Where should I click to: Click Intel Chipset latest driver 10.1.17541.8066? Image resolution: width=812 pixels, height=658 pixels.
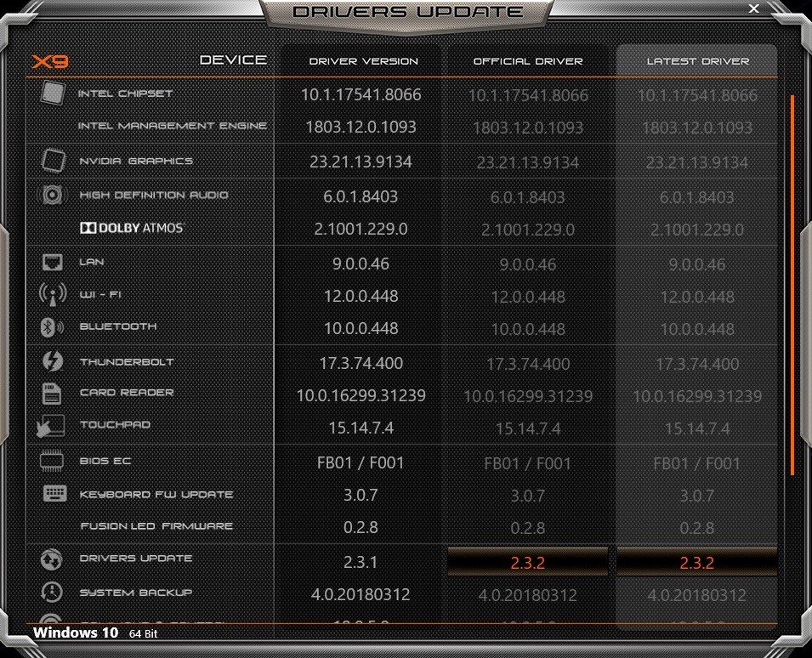pyautogui.click(x=697, y=95)
